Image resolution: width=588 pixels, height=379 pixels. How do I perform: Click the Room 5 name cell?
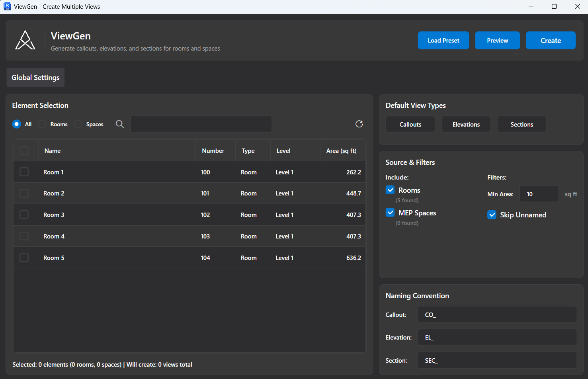tap(54, 258)
